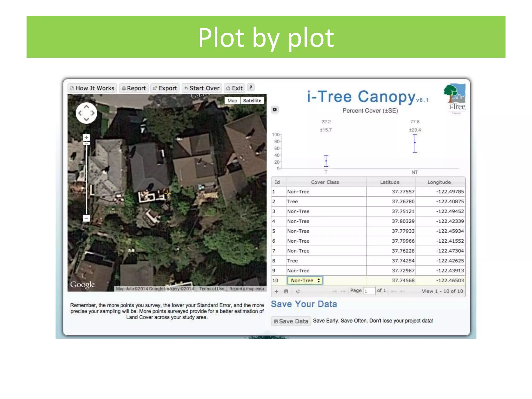
Task: Switch the map to Map view
Action: click(232, 101)
